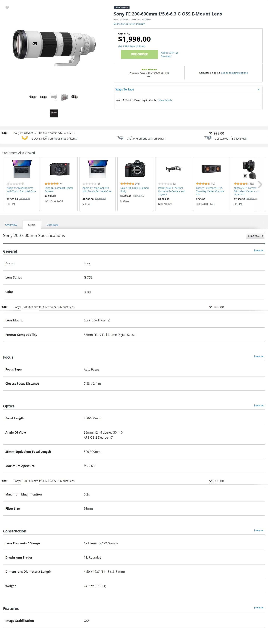Click Sony Authorized Dealer badge
The width and height of the screenshot is (268, 644).
coord(54,113)
